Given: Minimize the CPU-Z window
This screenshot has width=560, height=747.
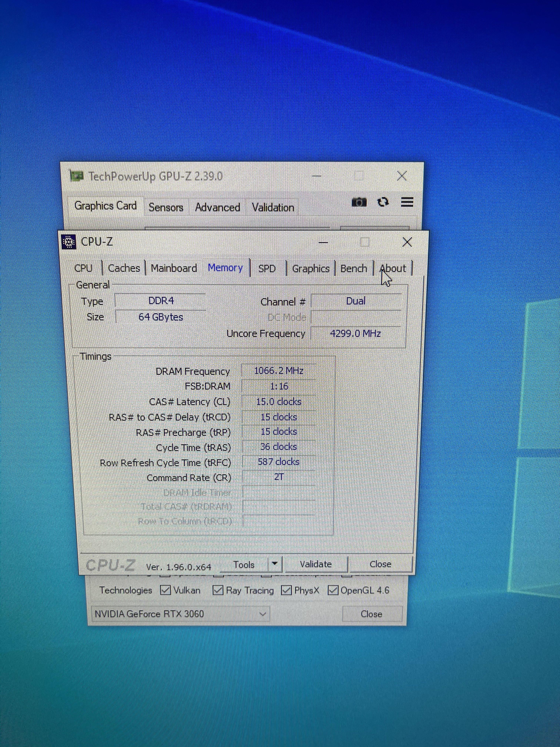Looking at the screenshot, I should point(323,242).
